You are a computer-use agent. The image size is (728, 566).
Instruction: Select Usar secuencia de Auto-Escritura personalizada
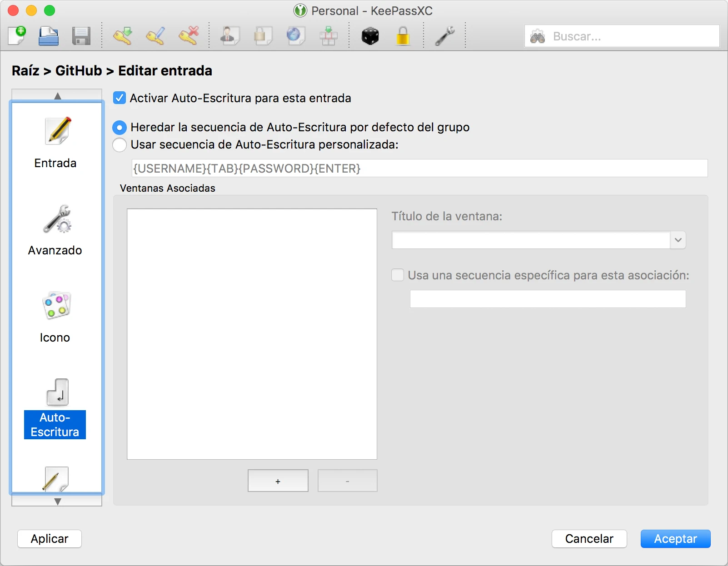pyautogui.click(x=120, y=145)
